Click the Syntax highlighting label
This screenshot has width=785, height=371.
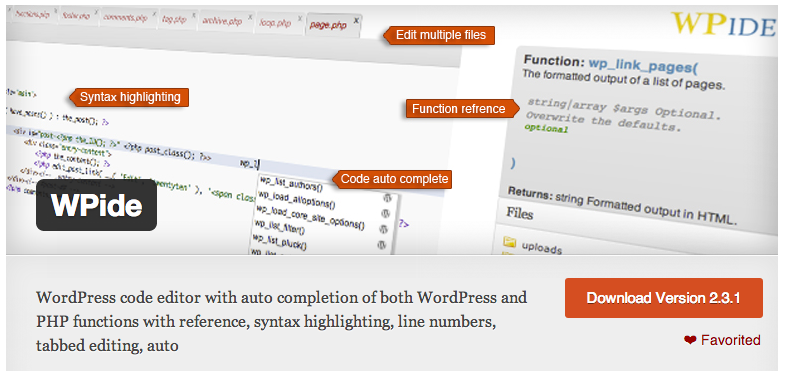(x=128, y=97)
